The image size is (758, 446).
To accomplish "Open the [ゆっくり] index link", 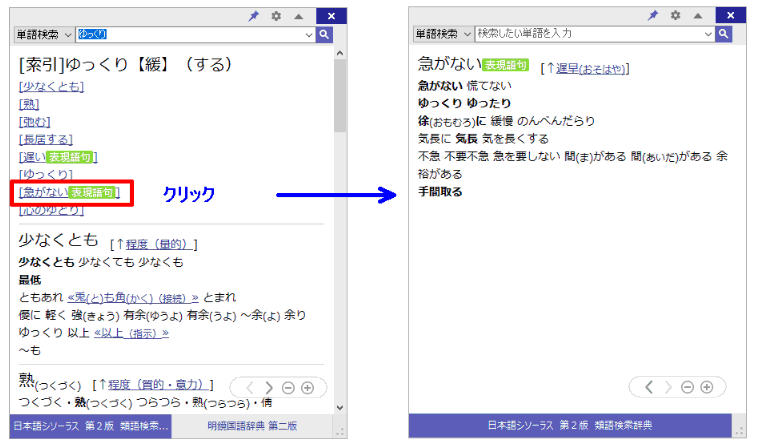I will click(46, 174).
